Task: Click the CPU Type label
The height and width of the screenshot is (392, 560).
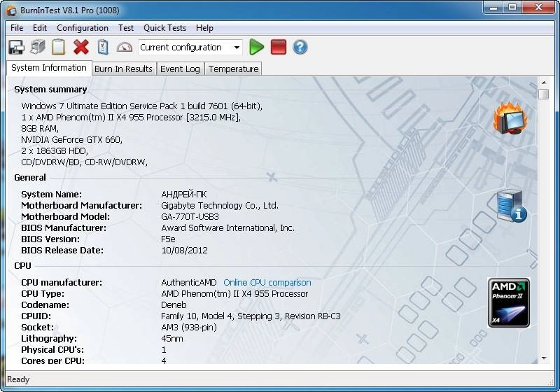Action: click(43, 294)
